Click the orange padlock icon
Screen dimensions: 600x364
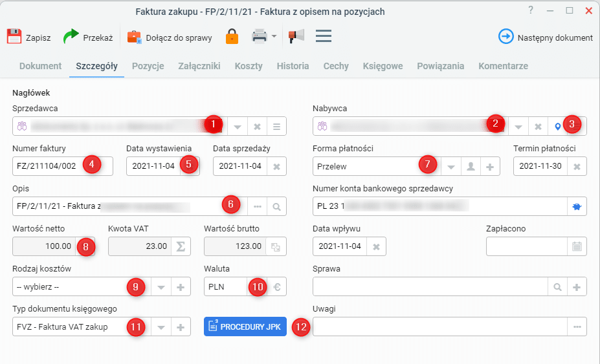tap(232, 36)
